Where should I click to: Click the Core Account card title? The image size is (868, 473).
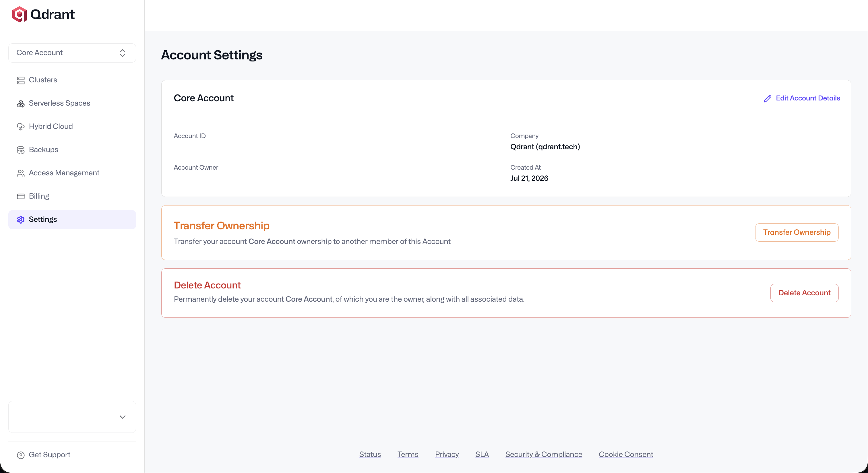click(204, 98)
